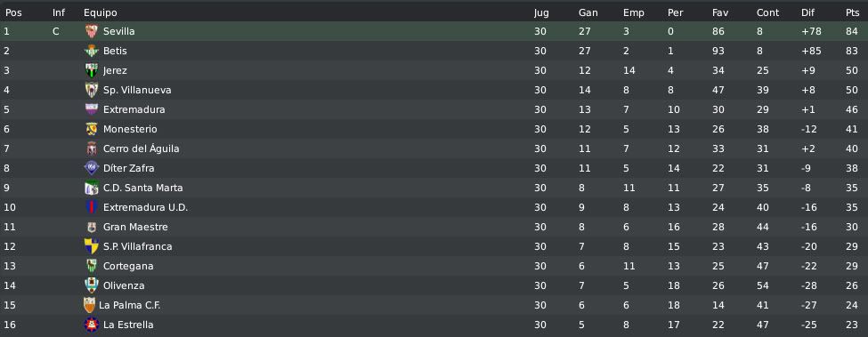Click the La Palma C.F. shield icon
Viewport: 868px width, 337px height.
point(89,305)
